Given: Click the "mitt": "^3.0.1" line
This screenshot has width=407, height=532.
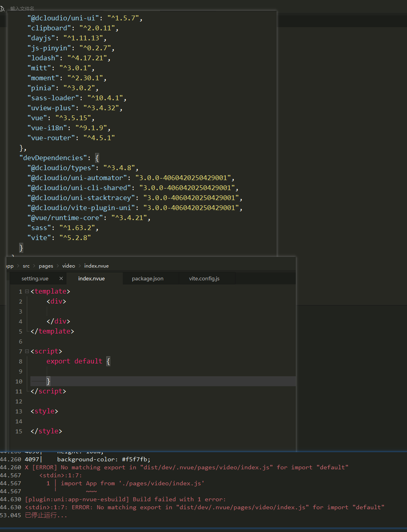Looking at the screenshot, I should (x=61, y=68).
